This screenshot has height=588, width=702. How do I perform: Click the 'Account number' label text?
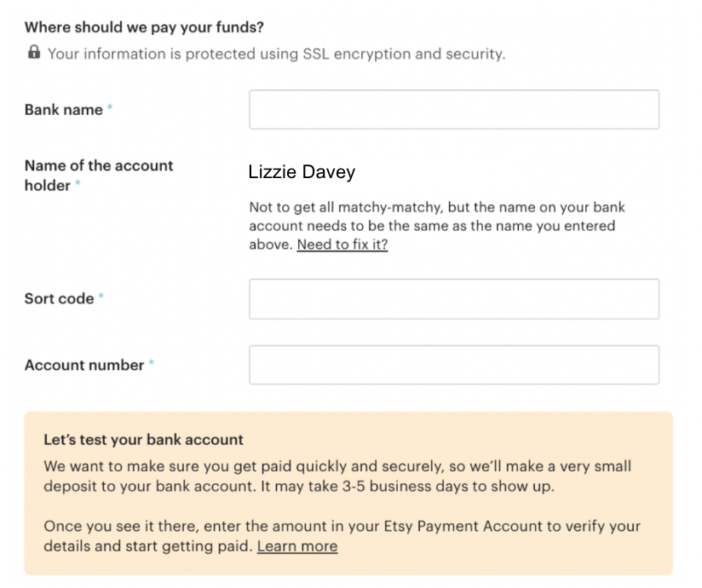[83, 366]
